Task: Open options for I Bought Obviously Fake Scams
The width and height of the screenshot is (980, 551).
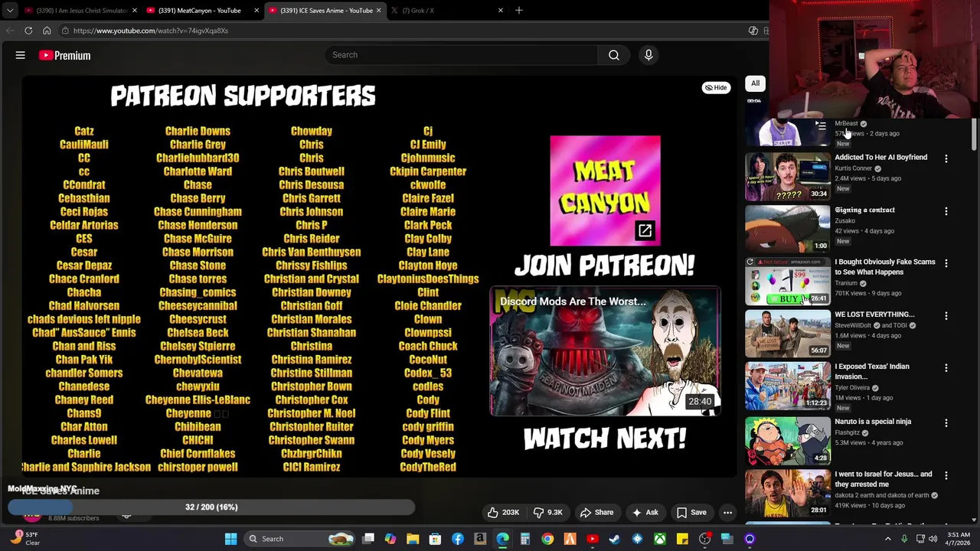Action: pyautogui.click(x=946, y=263)
